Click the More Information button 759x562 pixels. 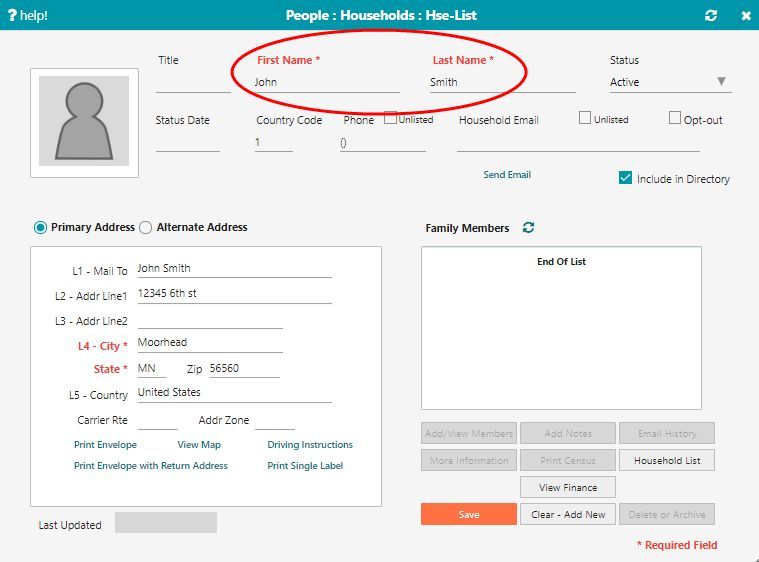(469, 460)
